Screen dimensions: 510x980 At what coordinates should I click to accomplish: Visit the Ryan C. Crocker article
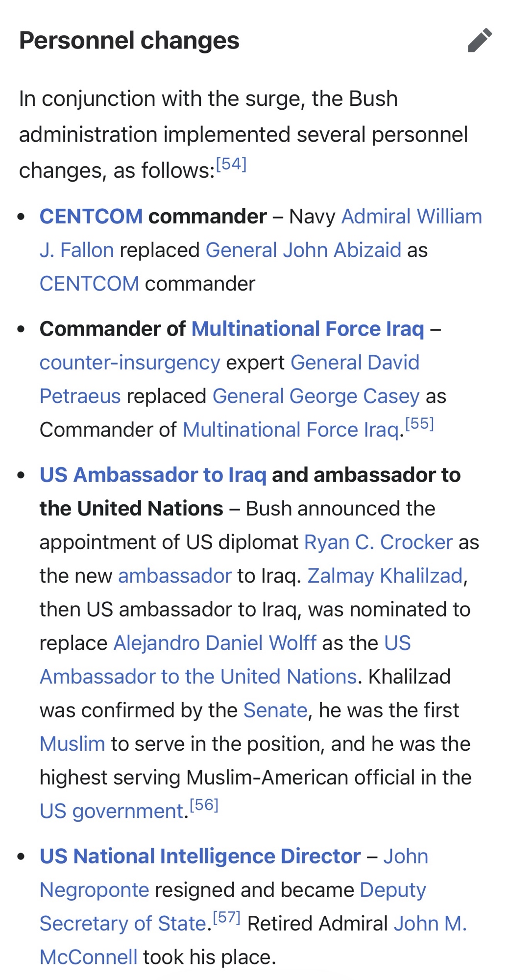coord(378,542)
